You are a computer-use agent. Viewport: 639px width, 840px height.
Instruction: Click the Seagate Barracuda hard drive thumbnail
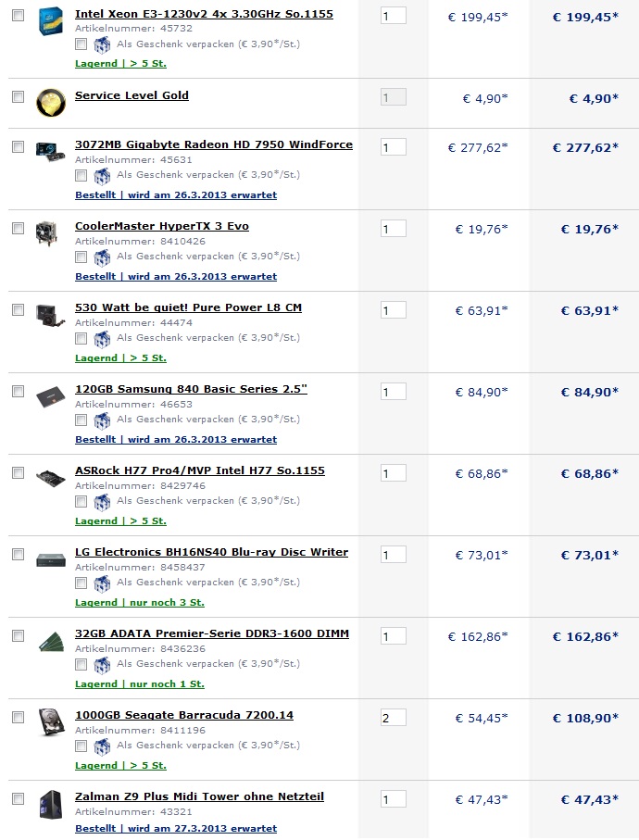pos(50,721)
